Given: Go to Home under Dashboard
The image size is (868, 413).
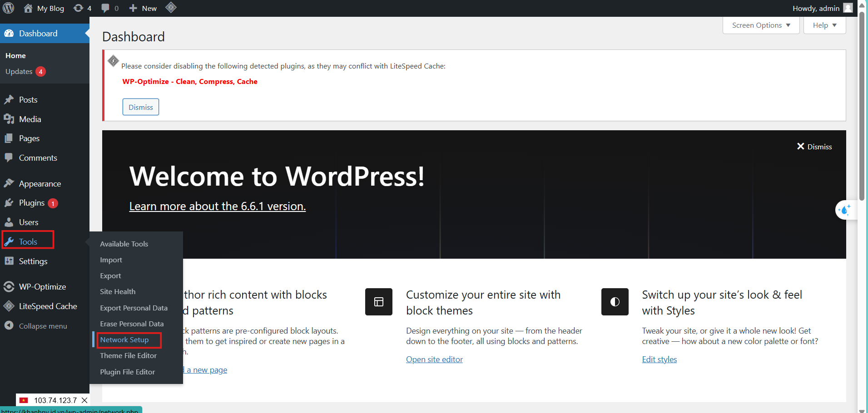Looking at the screenshot, I should point(15,55).
